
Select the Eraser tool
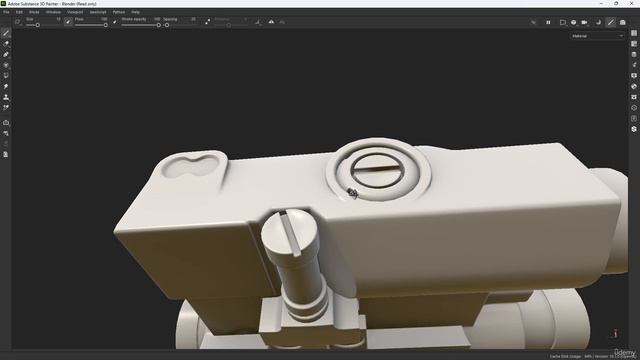pos(6,44)
